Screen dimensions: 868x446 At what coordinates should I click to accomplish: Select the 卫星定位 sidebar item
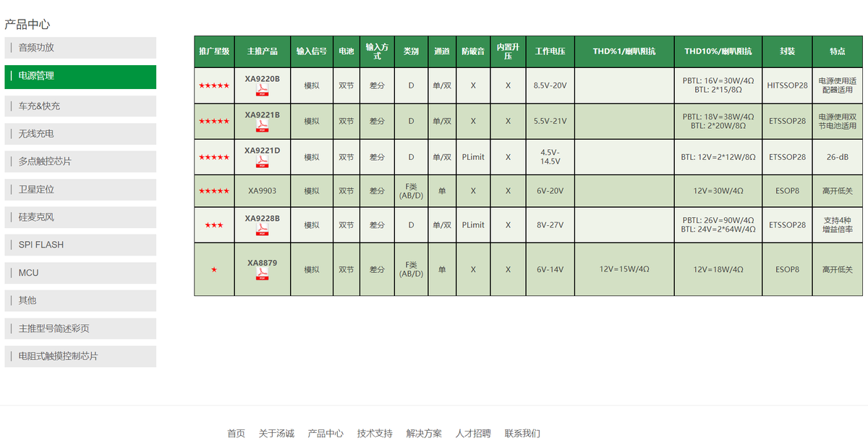80,189
